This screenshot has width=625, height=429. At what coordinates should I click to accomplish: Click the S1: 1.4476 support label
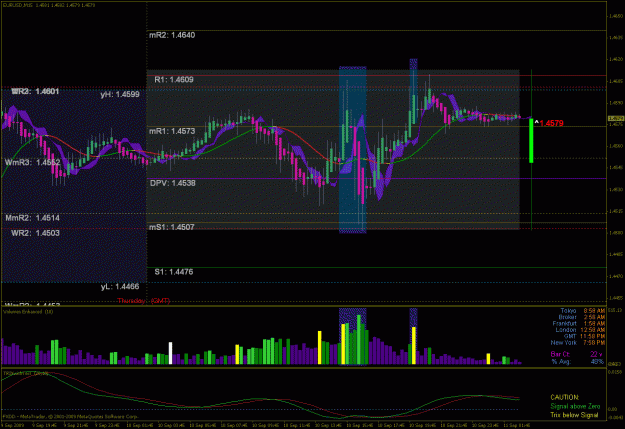coord(174,272)
